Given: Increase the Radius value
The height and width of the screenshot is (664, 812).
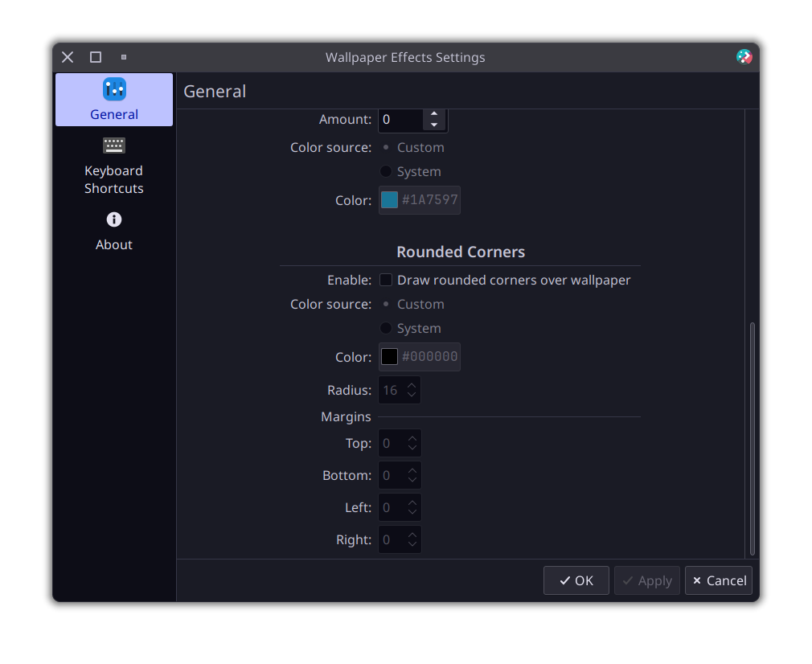Looking at the screenshot, I should click(x=412, y=386).
